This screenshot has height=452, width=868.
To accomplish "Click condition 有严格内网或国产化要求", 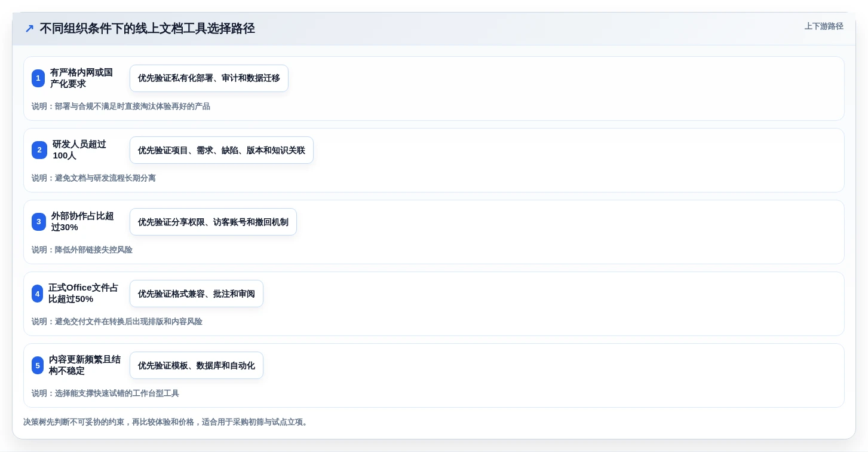I will click(x=82, y=78).
